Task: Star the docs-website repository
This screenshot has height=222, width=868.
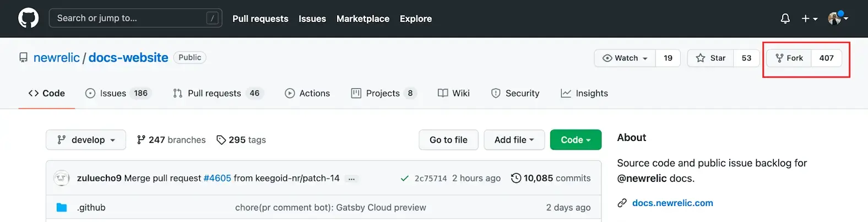Action: (710, 58)
